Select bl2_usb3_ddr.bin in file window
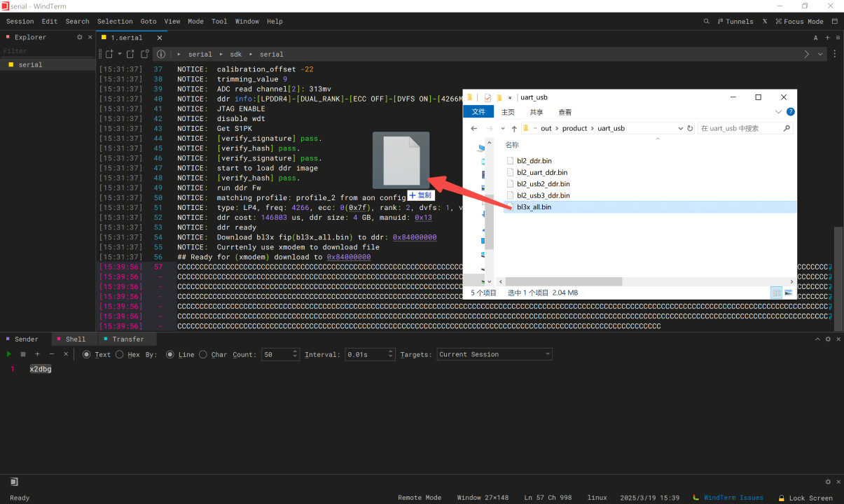This screenshot has width=844, height=504. 543,195
